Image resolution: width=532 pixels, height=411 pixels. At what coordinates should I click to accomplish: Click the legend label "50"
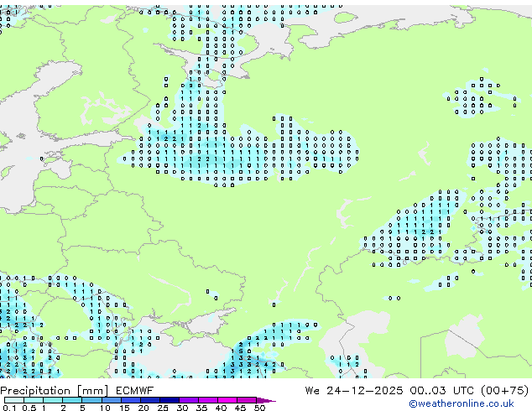tap(259, 408)
